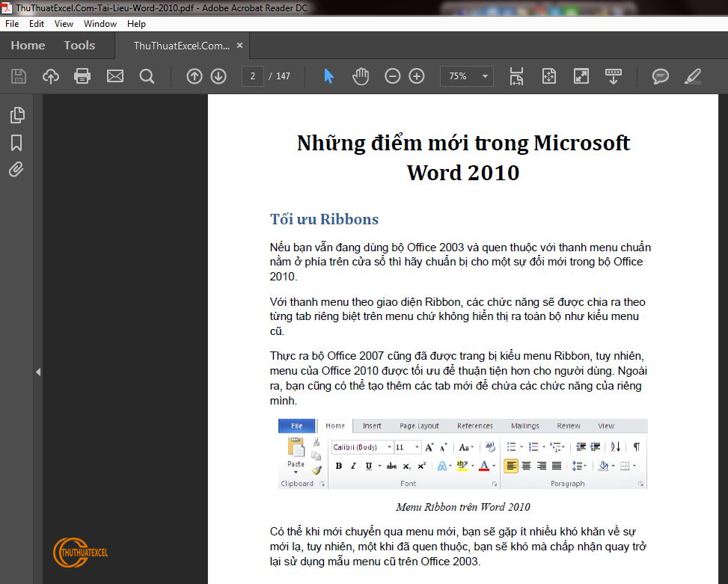Open read mode toolbar icon

(x=614, y=76)
